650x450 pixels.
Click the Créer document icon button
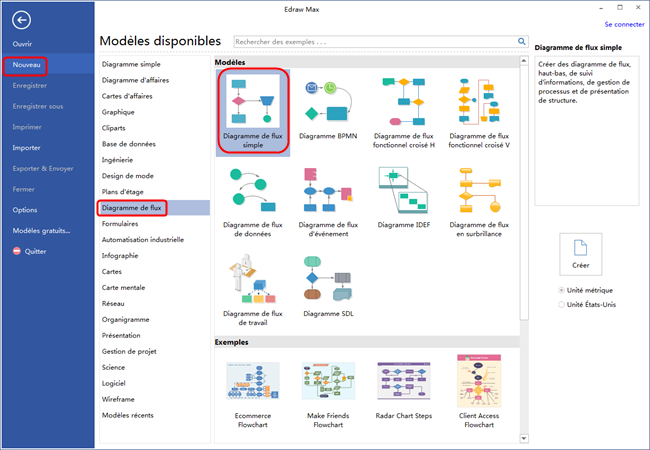tap(580, 254)
